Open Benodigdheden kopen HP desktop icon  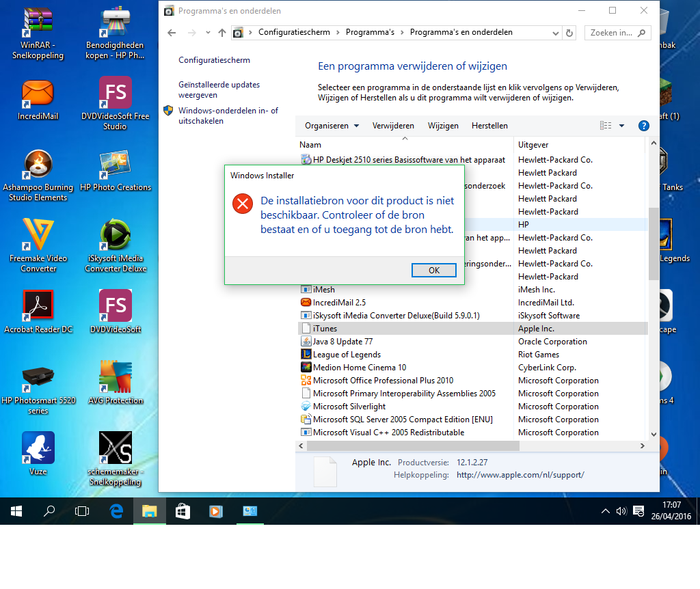(115, 34)
